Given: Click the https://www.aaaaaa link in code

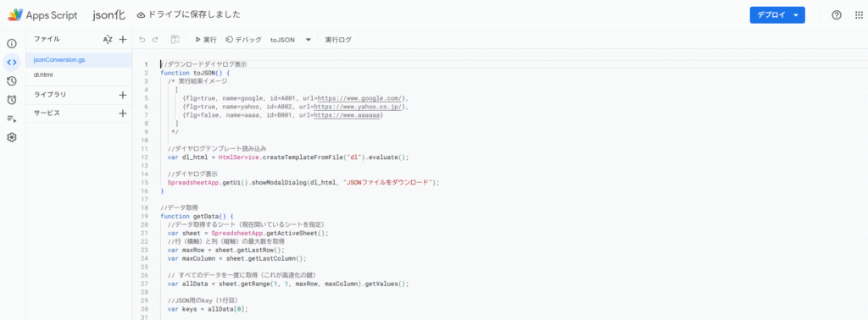Looking at the screenshot, I should pos(346,115).
